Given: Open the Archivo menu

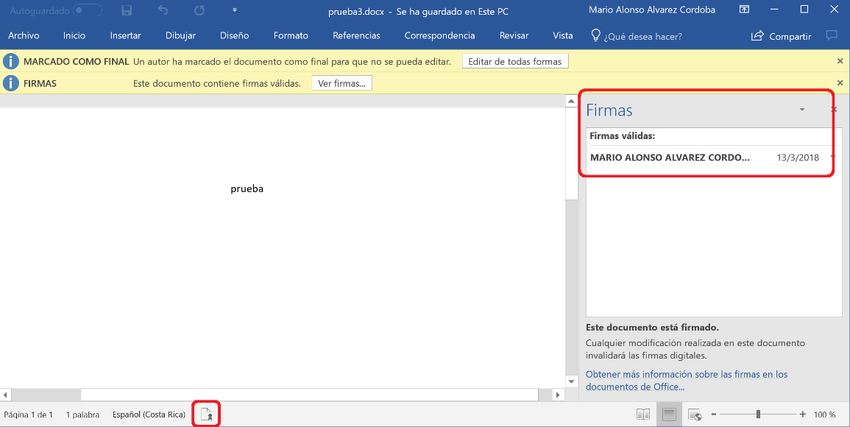Looking at the screenshot, I should coord(24,36).
